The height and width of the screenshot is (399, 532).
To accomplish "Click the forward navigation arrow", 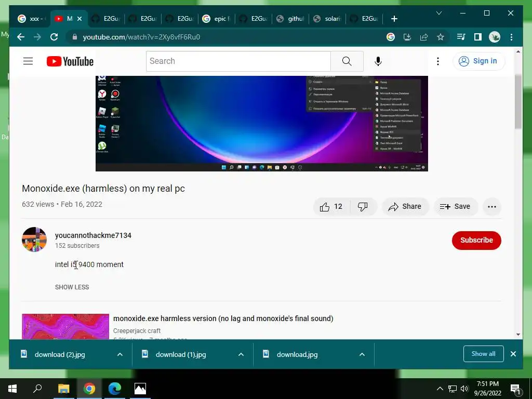I will pos(37,37).
